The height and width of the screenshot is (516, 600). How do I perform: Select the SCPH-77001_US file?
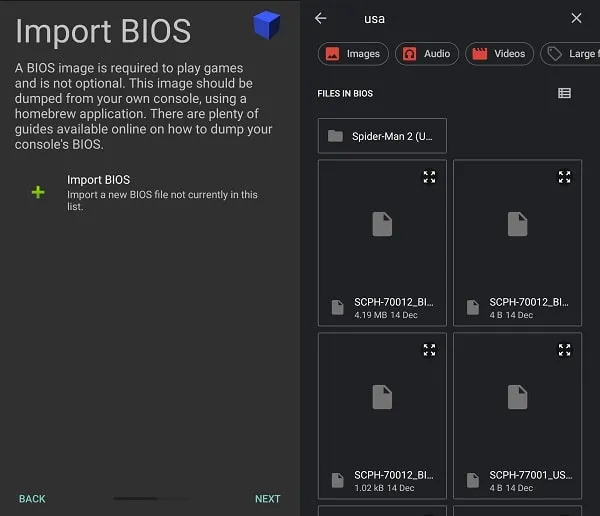coord(517,416)
